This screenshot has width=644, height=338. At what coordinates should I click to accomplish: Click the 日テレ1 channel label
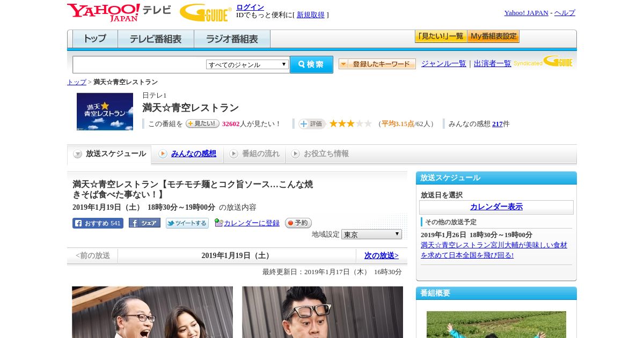pyautogui.click(x=155, y=95)
